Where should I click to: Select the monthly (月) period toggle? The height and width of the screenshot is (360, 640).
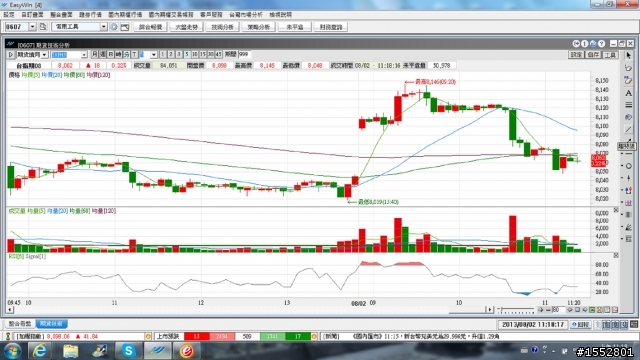pyautogui.click(x=95, y=54)
